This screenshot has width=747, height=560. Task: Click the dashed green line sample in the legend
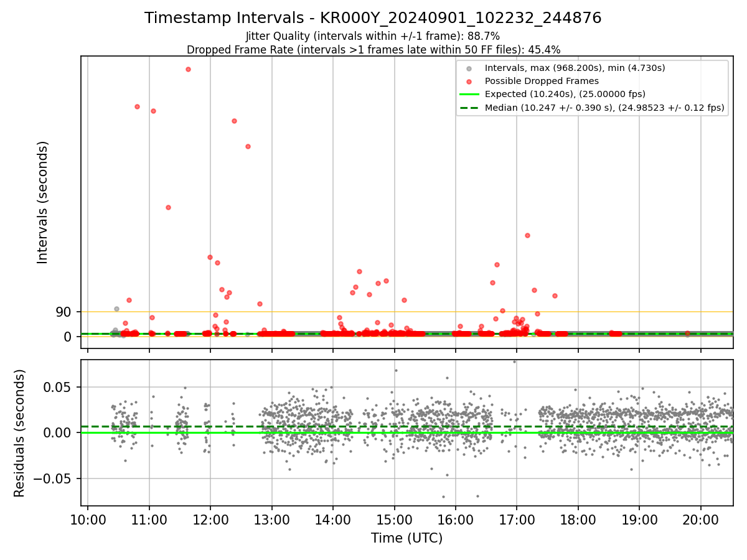pos(469,108)
